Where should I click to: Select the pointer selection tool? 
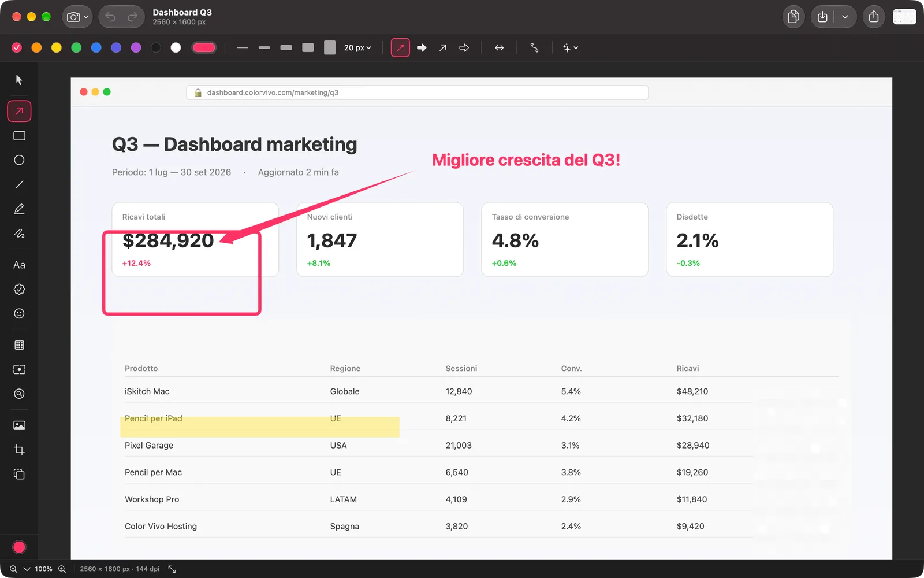[19, 80]
